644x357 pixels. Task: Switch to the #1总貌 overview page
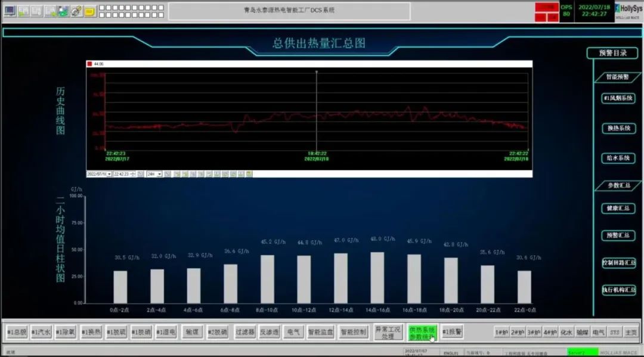point(17,333)
